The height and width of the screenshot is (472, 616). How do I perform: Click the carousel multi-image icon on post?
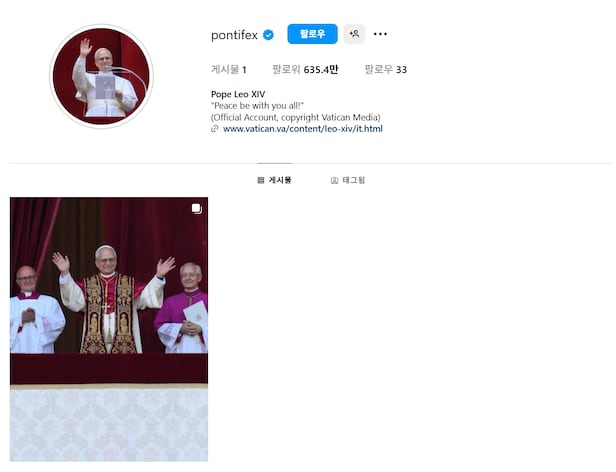[197, 209]
